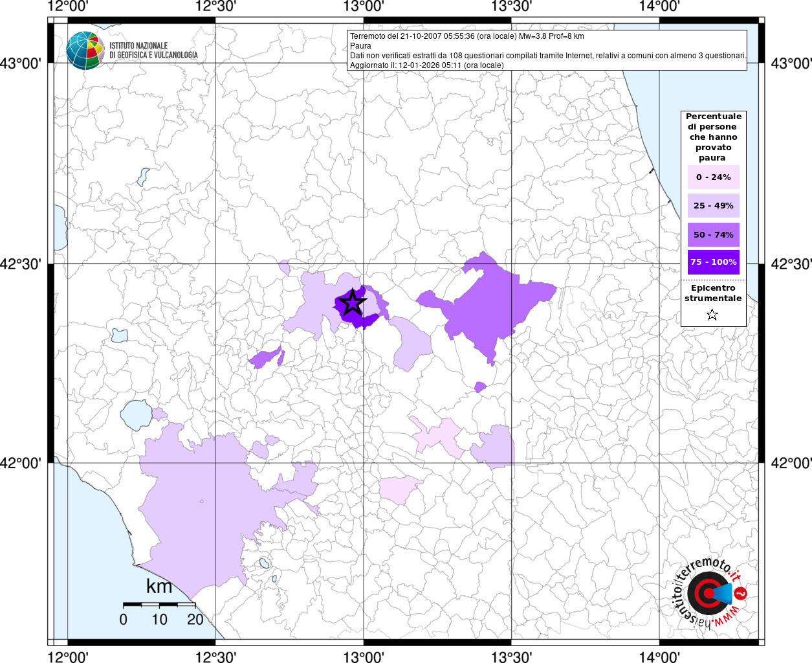Image resolution: width=812 pixels, height=663 pixels.
Task: Click the 'Epicentro strumentale' legend label
Action: point(713,293)
